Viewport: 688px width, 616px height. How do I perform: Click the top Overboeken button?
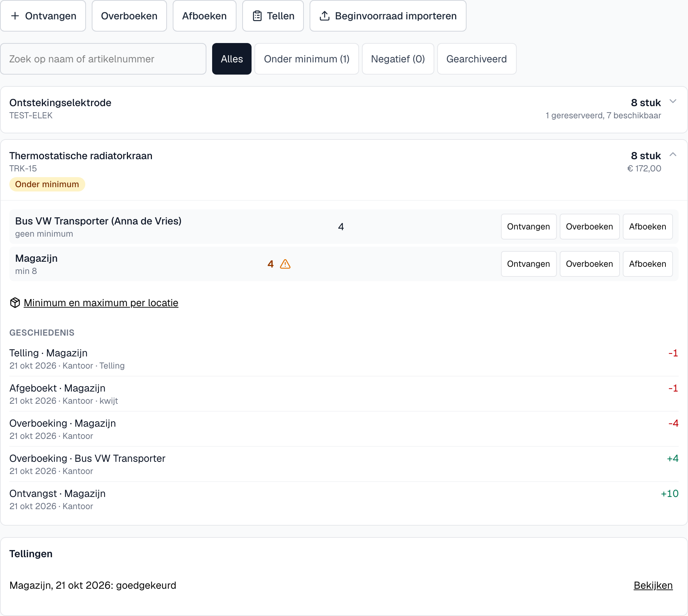point(129,16)
